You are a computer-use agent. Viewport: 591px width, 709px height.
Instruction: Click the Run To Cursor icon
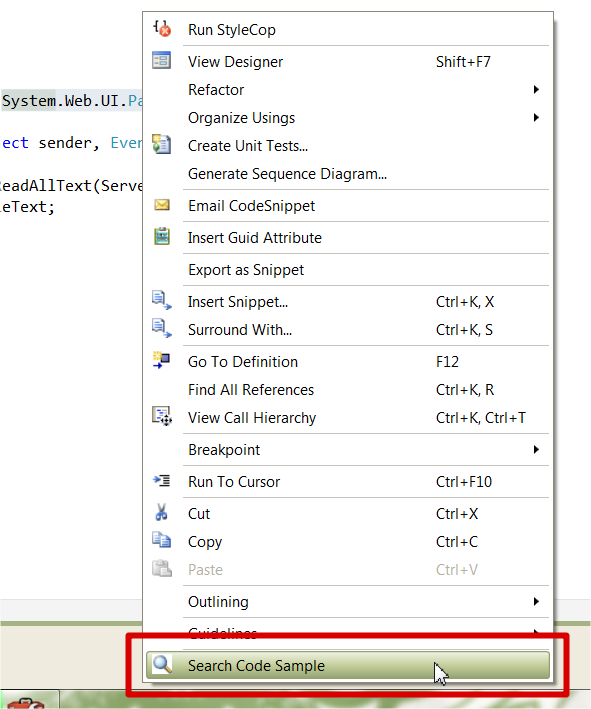[x=161, y=481]
